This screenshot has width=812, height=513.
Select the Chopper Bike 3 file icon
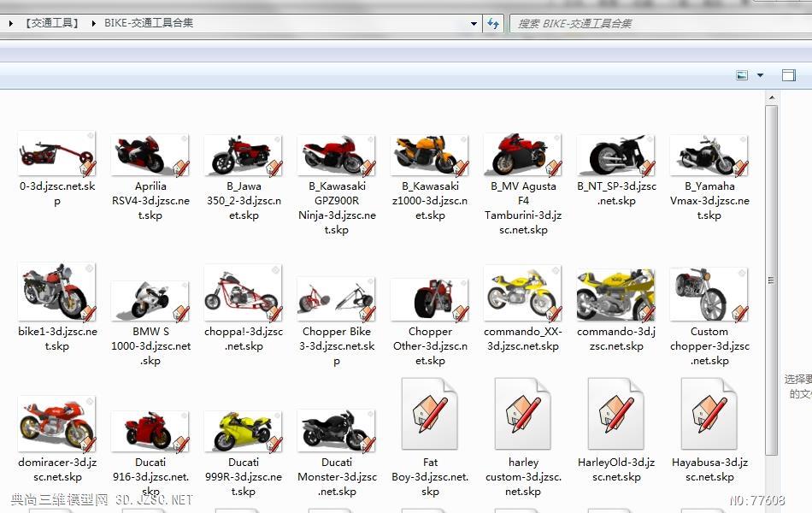337,298
